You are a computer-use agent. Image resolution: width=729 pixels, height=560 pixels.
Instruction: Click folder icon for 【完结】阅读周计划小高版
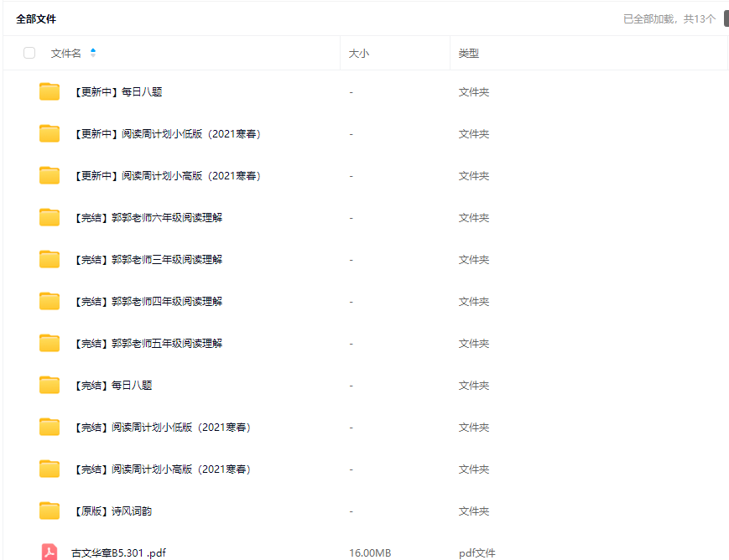pos(49,469)
